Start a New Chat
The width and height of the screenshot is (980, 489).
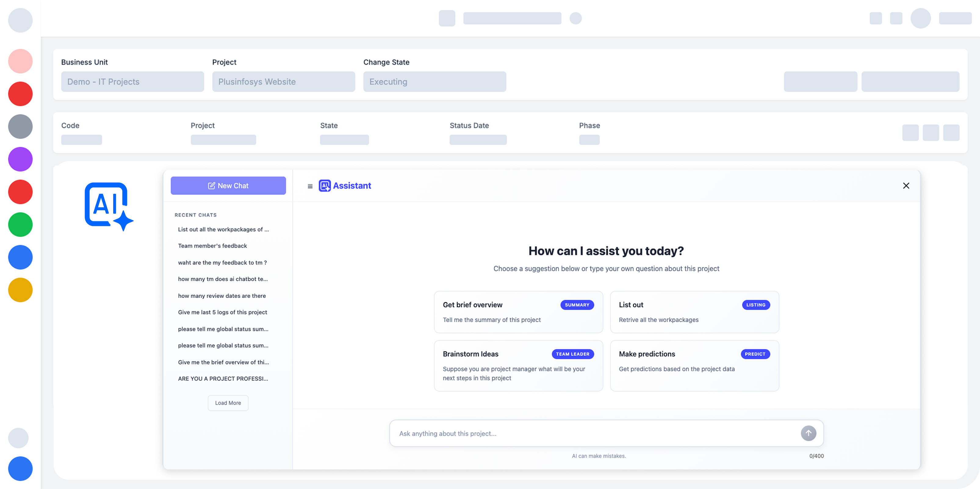pos(228,186)
